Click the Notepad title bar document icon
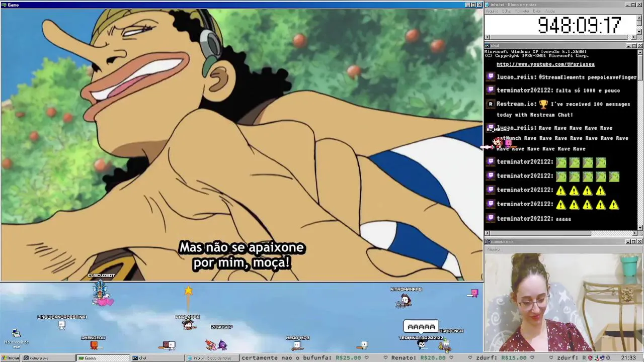Viewport: 644px width, 362px height. point(488,5)
